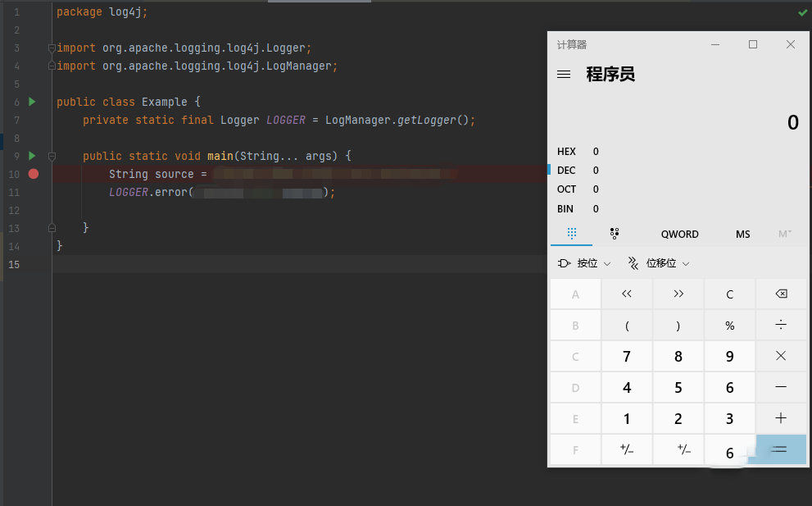Click the 5 key on calculator
The height and width of the screenshot is (506, 812).
678,387
